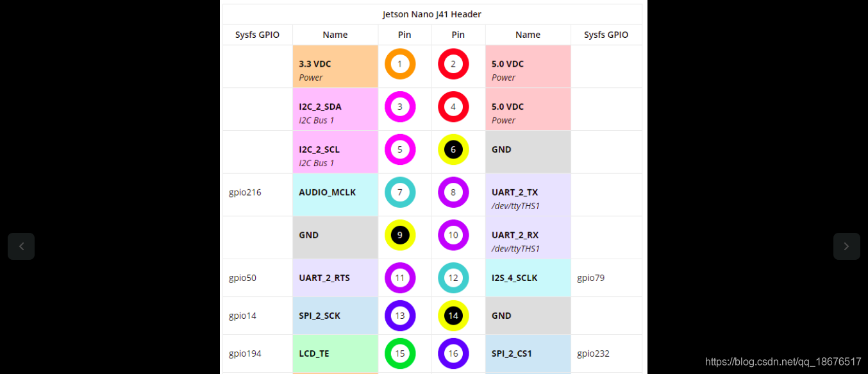868x374 pixels.
Task: Click the red pin 4 circle
Action: (453, 107)
